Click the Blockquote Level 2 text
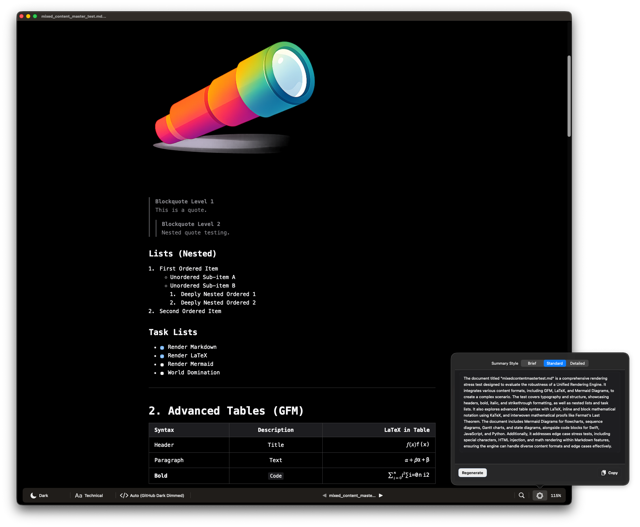Screen dimensions: 640x527 (191, 224)
